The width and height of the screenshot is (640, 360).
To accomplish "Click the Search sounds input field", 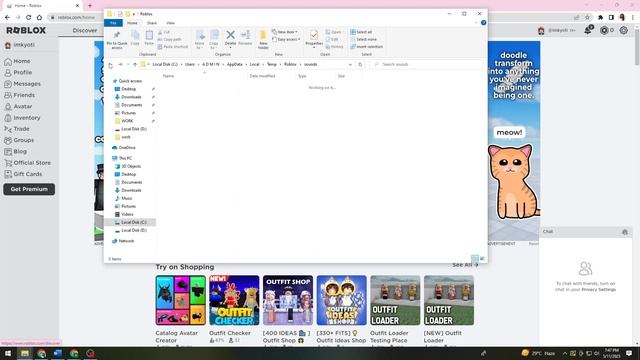I will [x=427, y=64].
